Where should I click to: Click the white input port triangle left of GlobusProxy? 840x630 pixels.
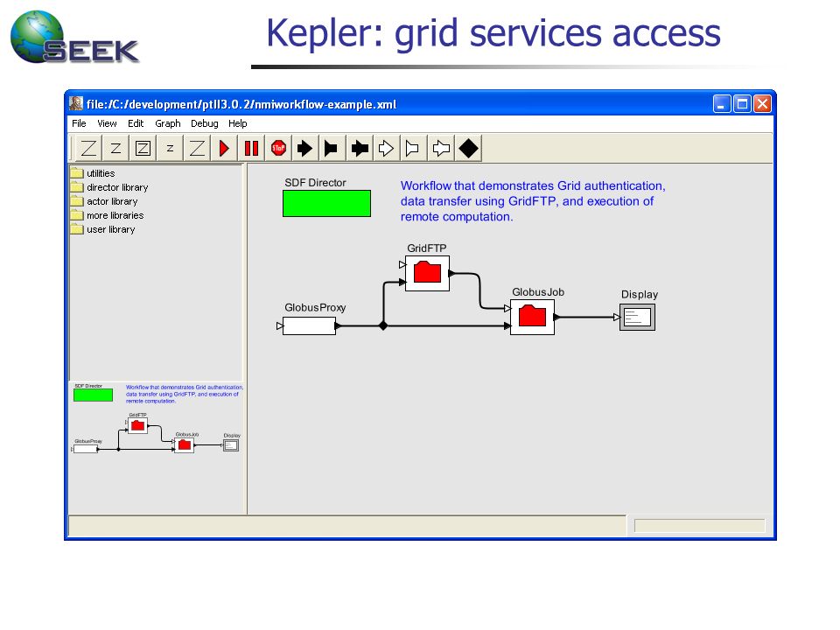pos(280,325)
